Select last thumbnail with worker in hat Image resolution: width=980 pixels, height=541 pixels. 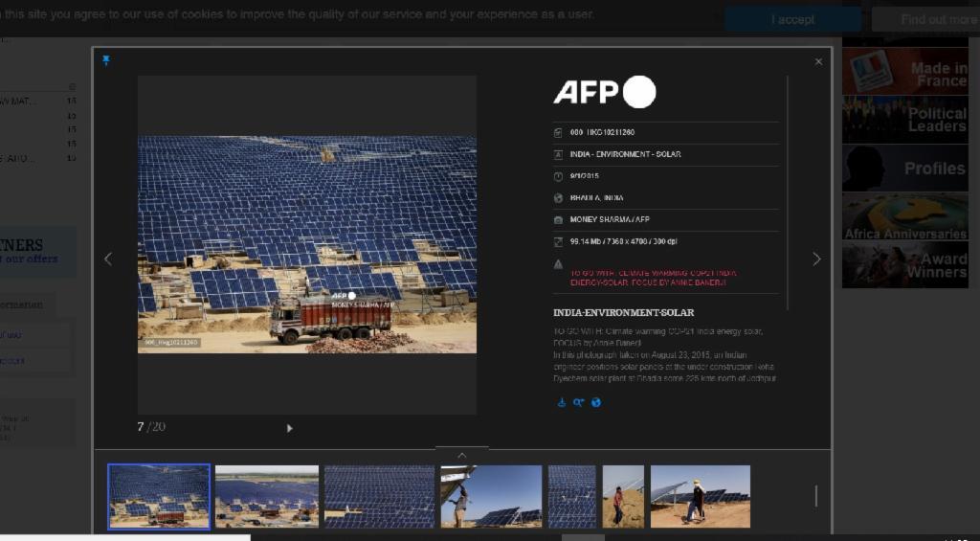click(x=700, y=496)
